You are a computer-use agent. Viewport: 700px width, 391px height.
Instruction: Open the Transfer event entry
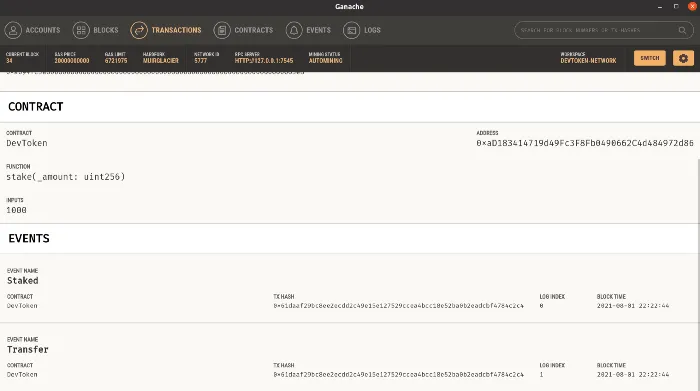(28, 349)
